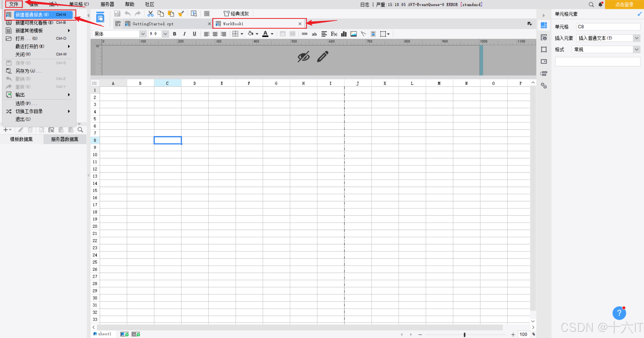The width and height of the screenshot is (644, 338).
Task: Toggle underline formatting
Action: (x=194, y=34)
